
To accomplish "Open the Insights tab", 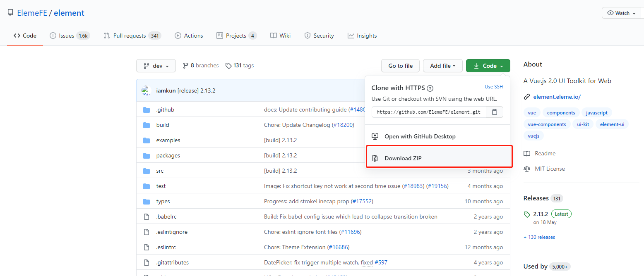I will point(362,36).
